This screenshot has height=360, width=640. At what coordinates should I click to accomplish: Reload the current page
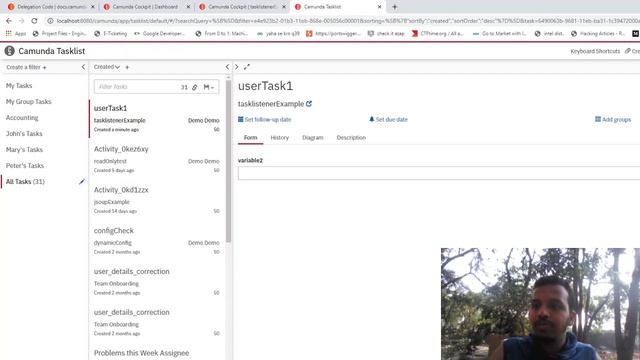click(x=34, y=21)
